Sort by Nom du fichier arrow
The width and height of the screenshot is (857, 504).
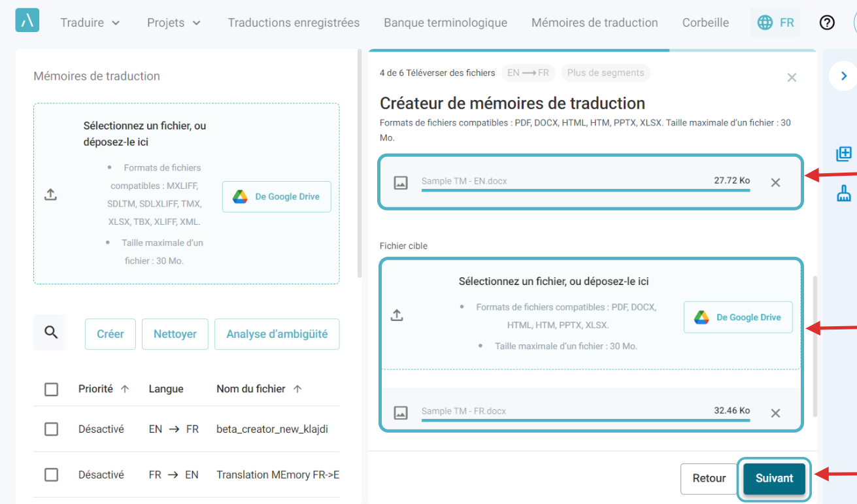[x=297, y=389]
